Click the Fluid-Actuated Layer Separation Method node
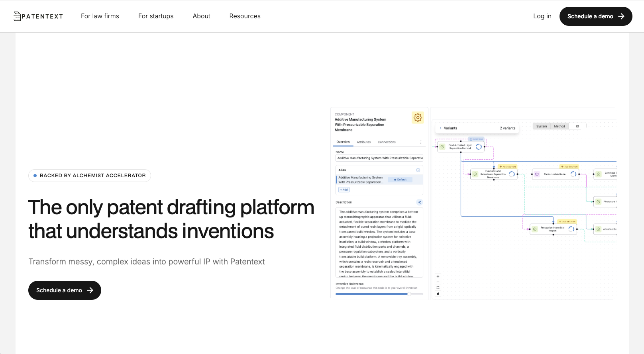The height and width of the screenshot is (354, 644). 460,147
